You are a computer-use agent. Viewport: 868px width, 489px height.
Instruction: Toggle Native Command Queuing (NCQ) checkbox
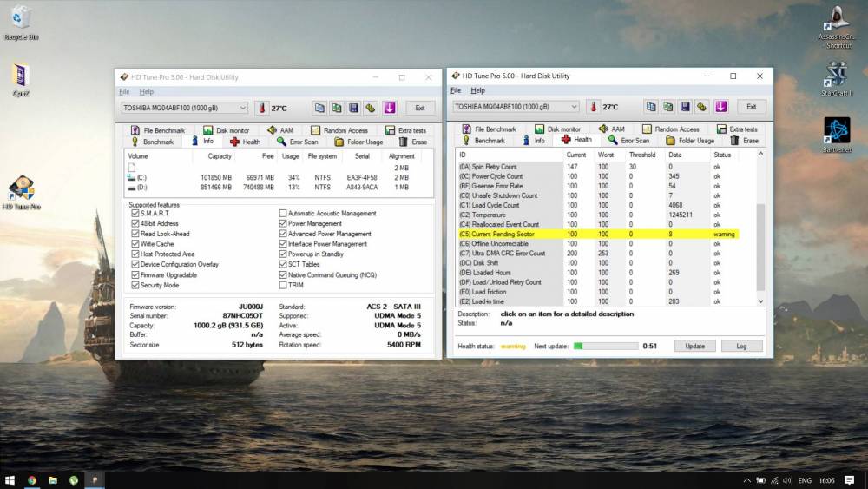point(283,274)
